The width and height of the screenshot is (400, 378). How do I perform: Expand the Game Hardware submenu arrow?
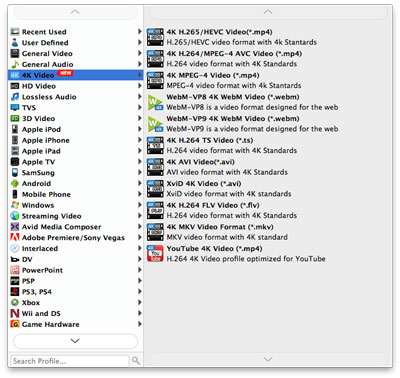point(140,324)
